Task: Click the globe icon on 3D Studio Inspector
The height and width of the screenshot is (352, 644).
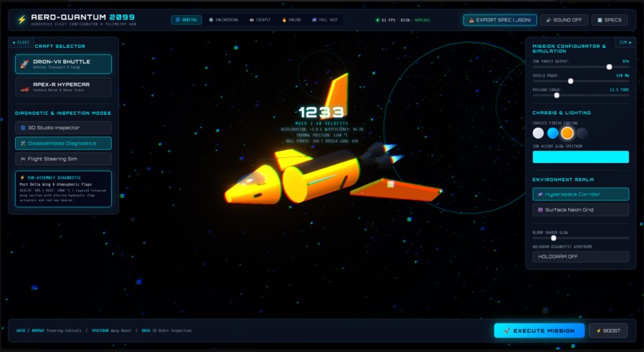Action: pos(23,128)
